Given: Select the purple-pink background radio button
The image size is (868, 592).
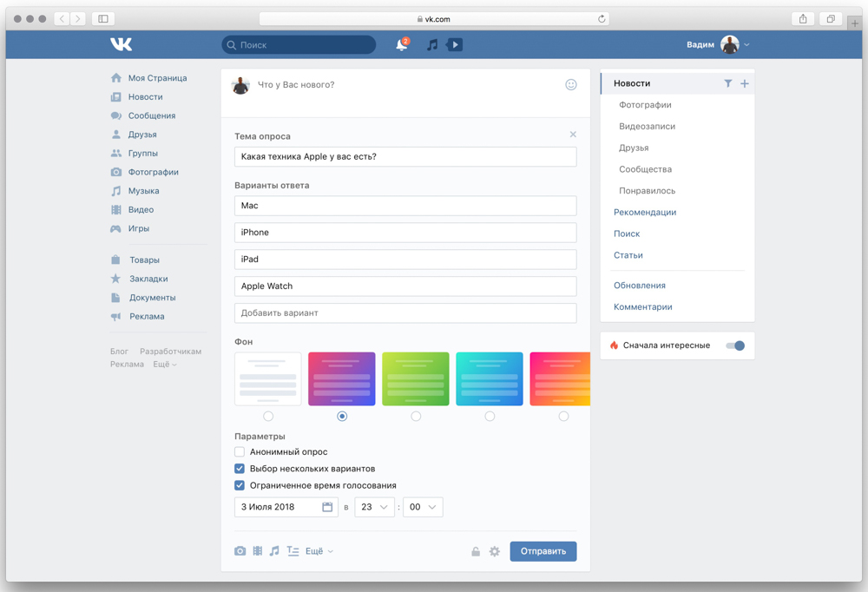Looking at the screenshot, I should [342, 416].
